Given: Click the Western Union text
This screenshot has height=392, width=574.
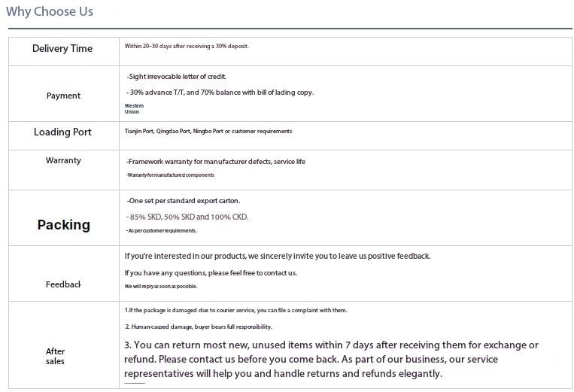Looking at the screenshot, I should pyautogui.click(x=133, y=109).
